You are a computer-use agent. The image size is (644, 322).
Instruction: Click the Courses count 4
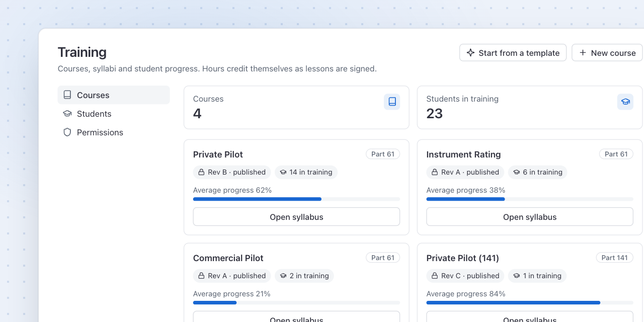coord(197,114)
